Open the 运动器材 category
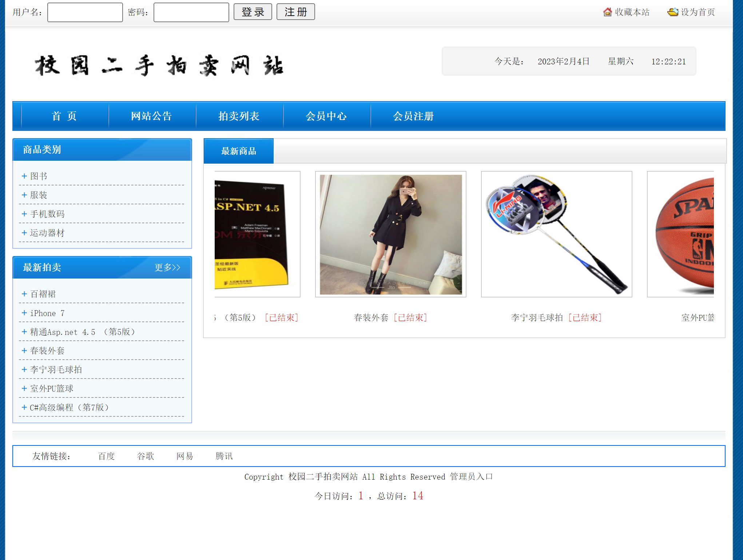Screen dimensions: 743x560 (x=47, y=233)
